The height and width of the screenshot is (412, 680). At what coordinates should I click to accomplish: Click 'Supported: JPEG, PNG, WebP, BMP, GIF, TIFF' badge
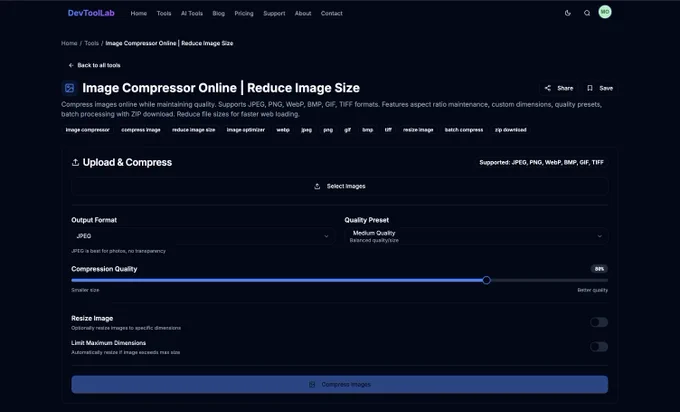tap(541, 162)
